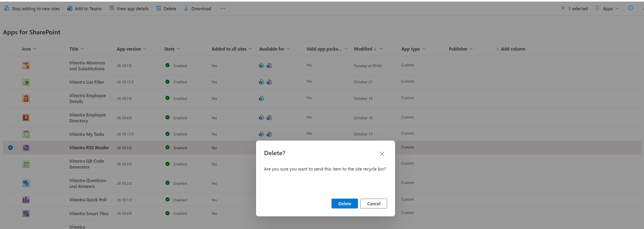Click the Vitextra Quick Poll app icon
The image size is (644, 229).
pyautogui.click(x=26, y=200)
